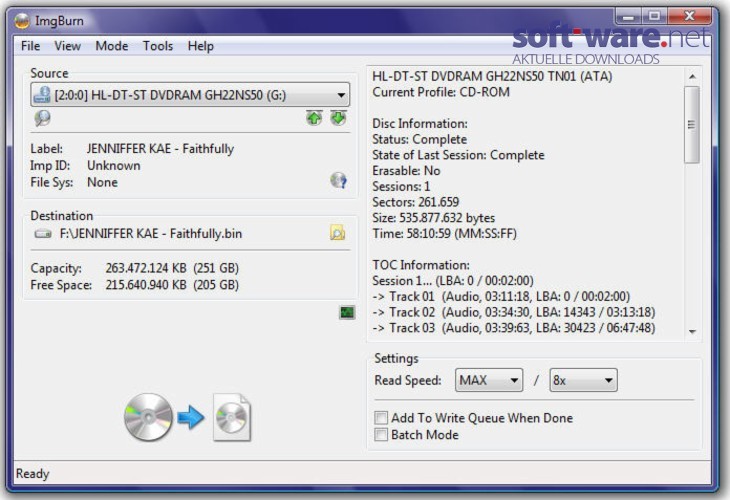Screen dimensions: 730x500
Task: Open the file system help globe icon
Action: click(x=338, y=180)
